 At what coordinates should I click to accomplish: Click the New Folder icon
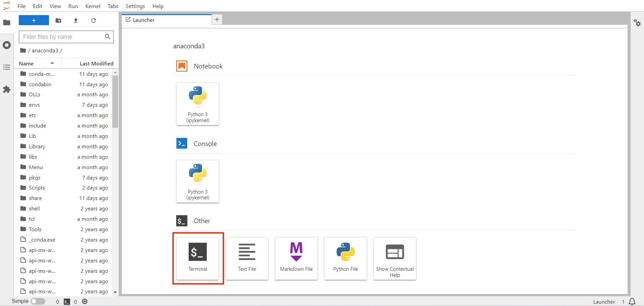[x=58, y=20]
